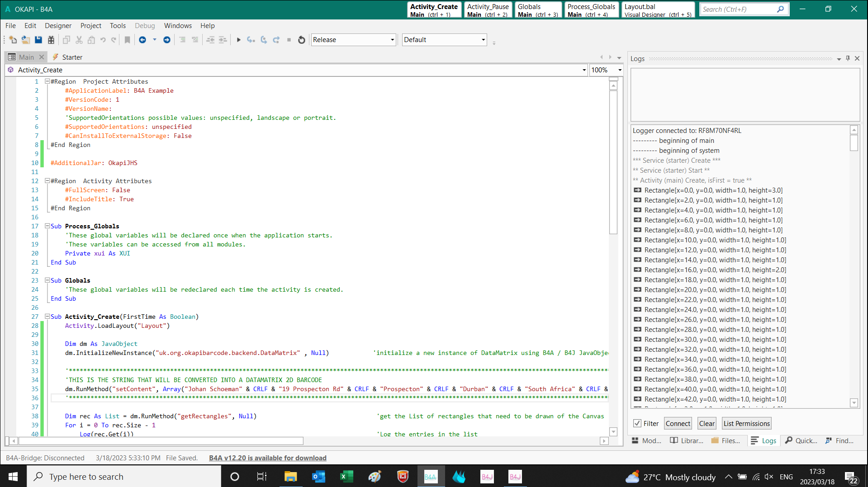This screenshot has height=487, width=868.
Task: Click the Clear logs button
Action: pos(707,423)
